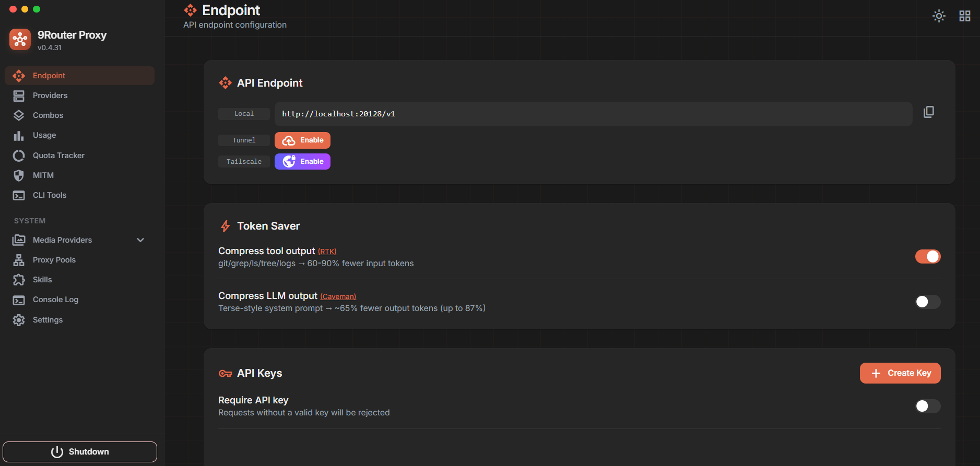Open Skills via its puzzle piece icon

coord(19,280)
